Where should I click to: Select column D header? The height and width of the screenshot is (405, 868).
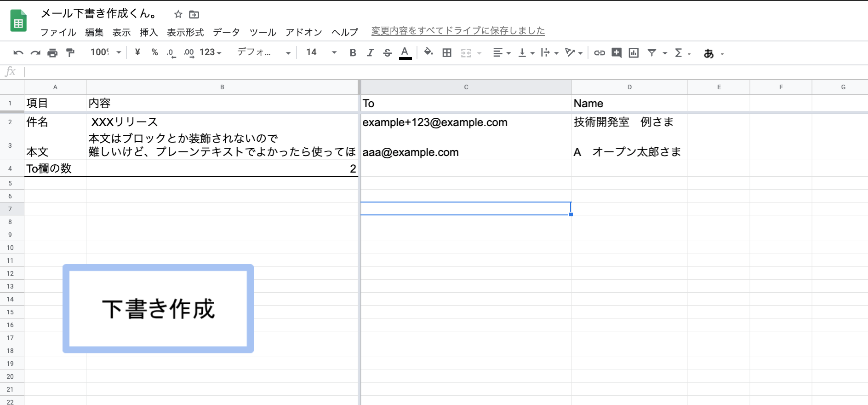coord(629,87)
